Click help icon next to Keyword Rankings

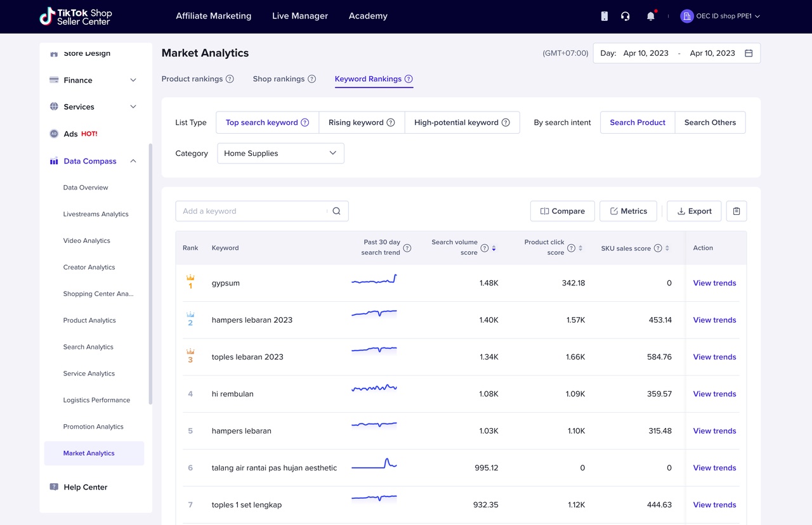(x=409, y=79)
